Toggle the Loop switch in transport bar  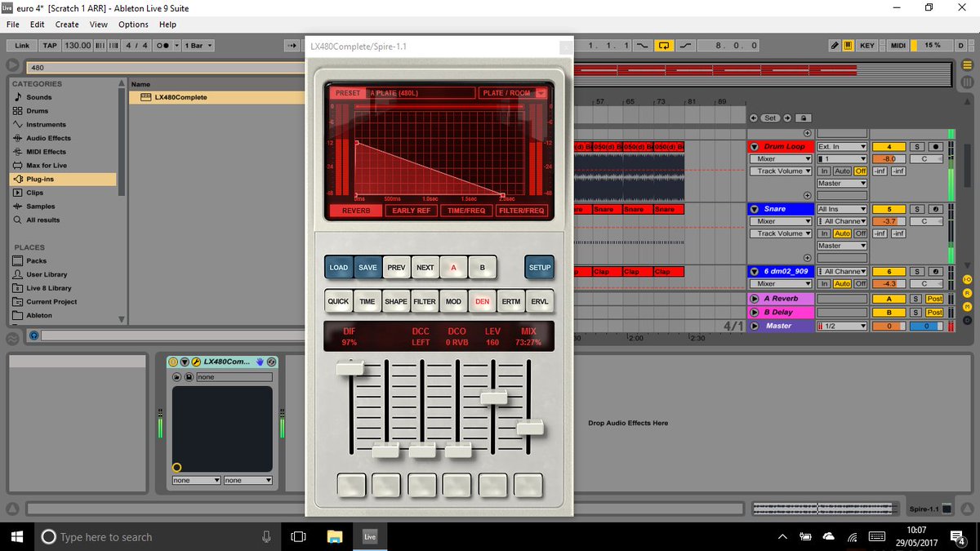[664, 46]
